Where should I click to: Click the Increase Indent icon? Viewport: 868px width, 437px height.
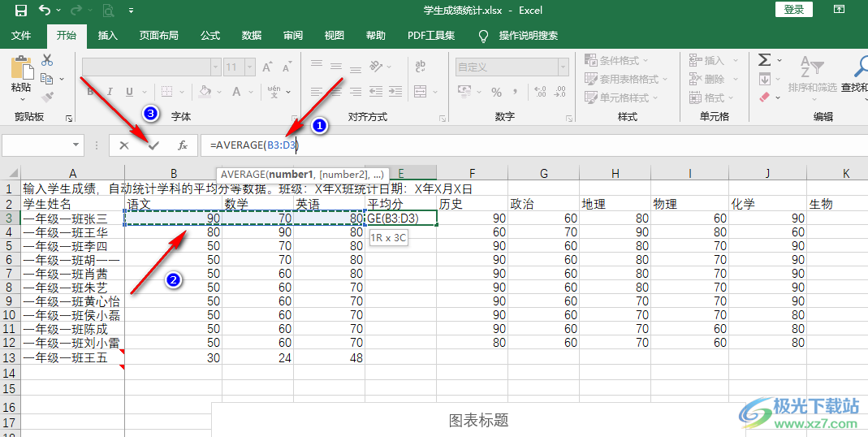click(x=395, y=92)
